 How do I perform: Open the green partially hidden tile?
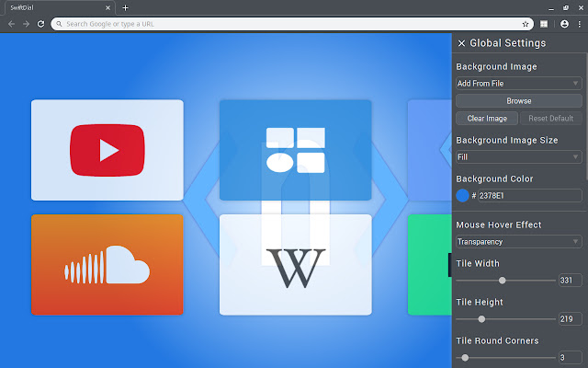click(430, 265)
